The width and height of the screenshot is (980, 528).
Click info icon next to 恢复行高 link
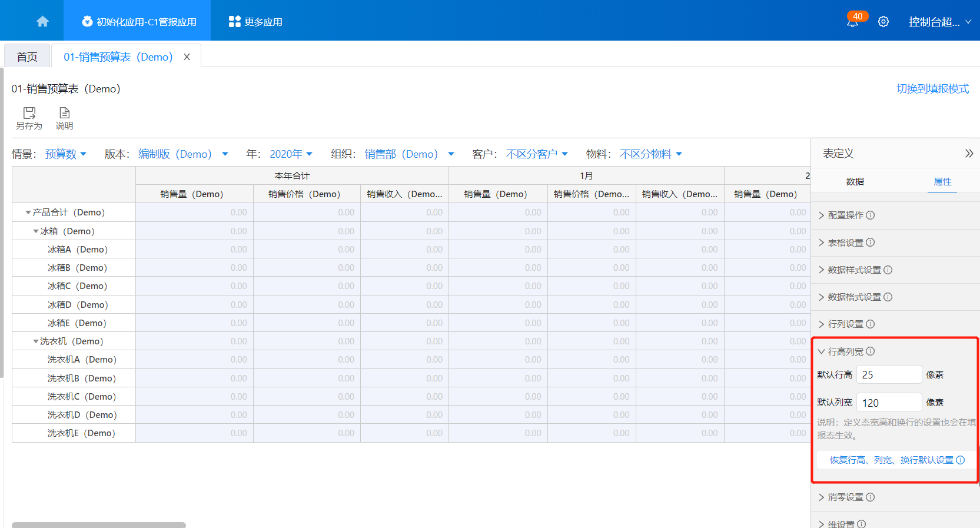(x=961, y=460)
